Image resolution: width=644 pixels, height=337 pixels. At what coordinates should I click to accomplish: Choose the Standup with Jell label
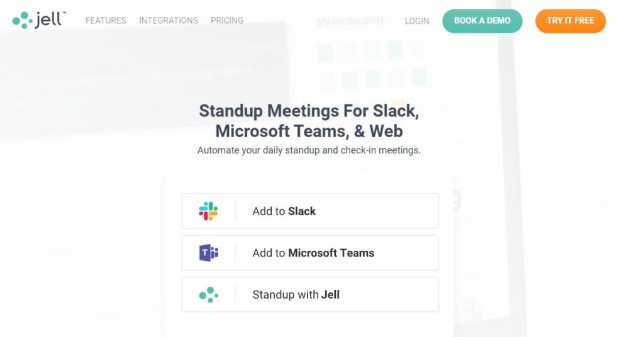tap(296, 295)
